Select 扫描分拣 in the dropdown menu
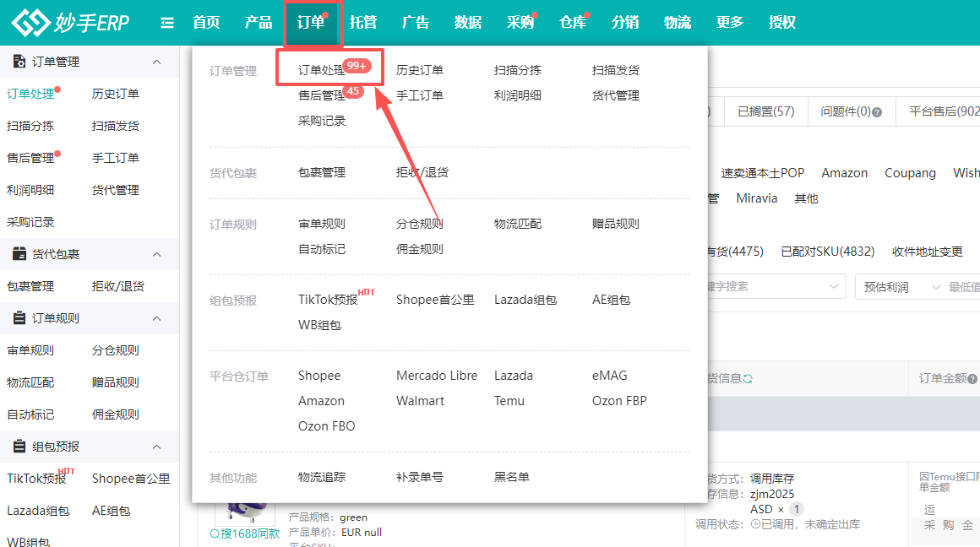The image size is (980, 547). point(518,70)
